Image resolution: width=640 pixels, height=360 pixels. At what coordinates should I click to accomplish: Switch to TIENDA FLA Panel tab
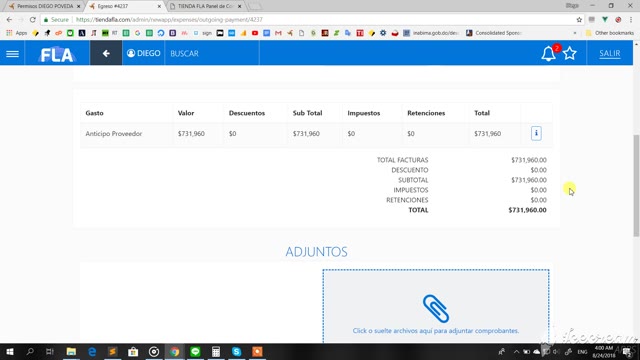204,6
